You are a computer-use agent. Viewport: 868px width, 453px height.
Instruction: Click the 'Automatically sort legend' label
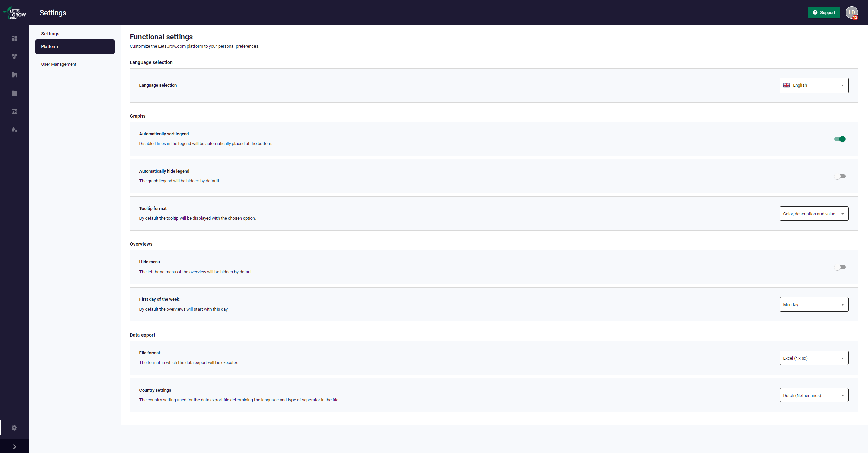(x=164, y=134)
